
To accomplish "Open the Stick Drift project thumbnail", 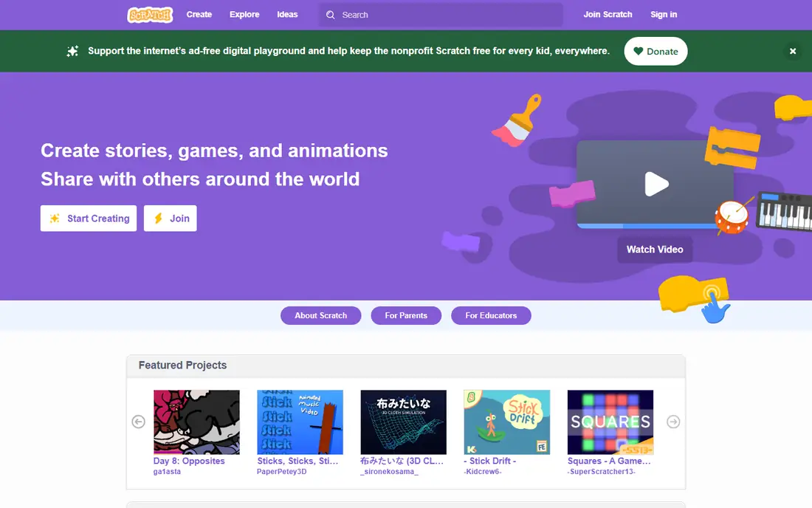I will 507,422.
